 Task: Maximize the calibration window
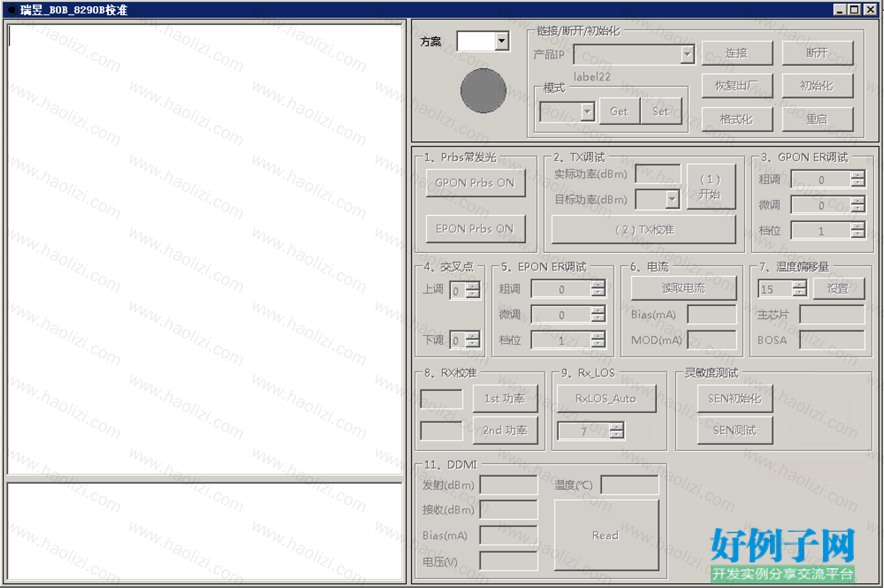(x=854, y=9)
